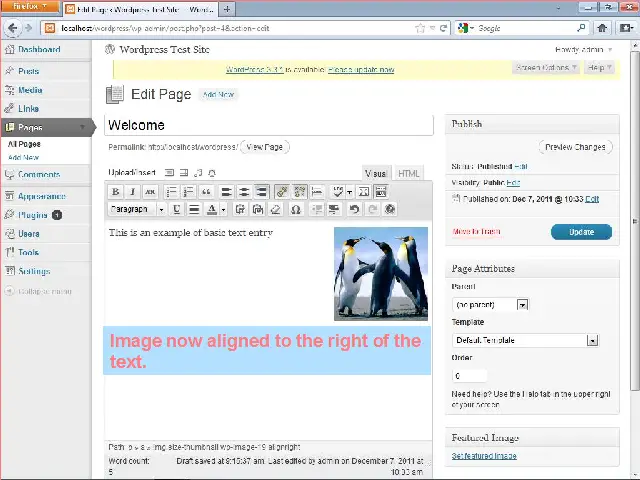This screenshot has width=640, height=480.
Task: Open the editor help icon
Action: click(390, 209)
